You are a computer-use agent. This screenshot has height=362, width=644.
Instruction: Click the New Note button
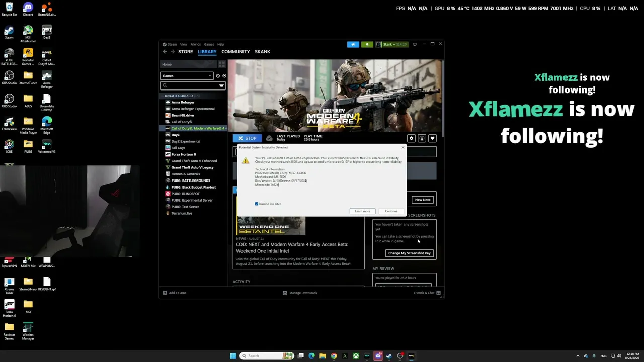423,200
